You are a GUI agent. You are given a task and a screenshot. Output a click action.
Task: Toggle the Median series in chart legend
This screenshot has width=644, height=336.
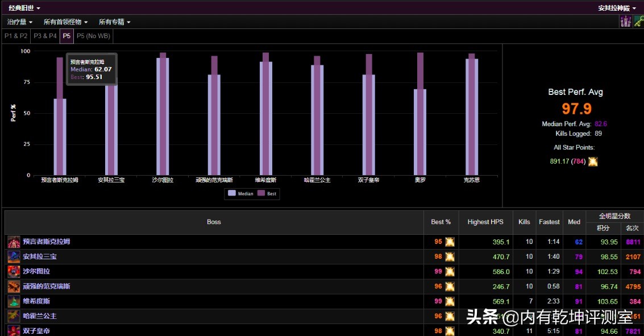coord(241,193)
